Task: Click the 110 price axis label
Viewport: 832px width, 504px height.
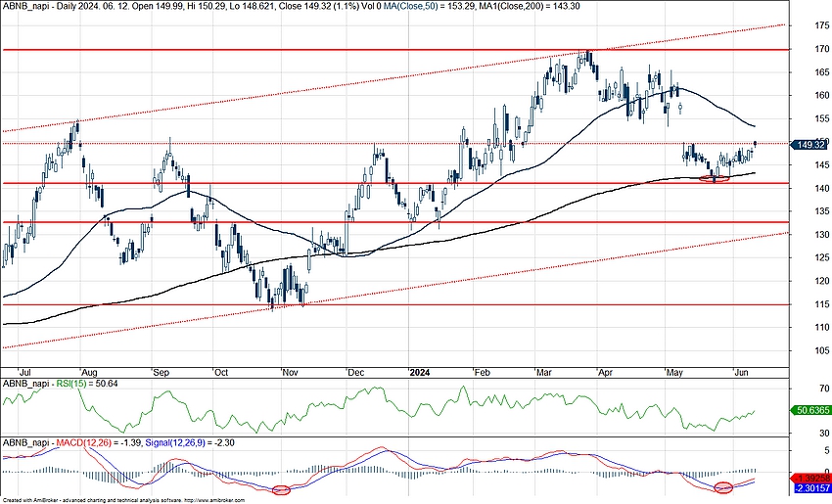Action: click(x=822, y=327)
